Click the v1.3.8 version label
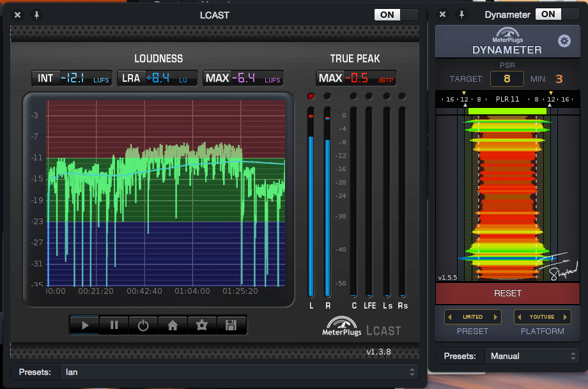Viewport: 588px width, 389px height. coord(378,352)
